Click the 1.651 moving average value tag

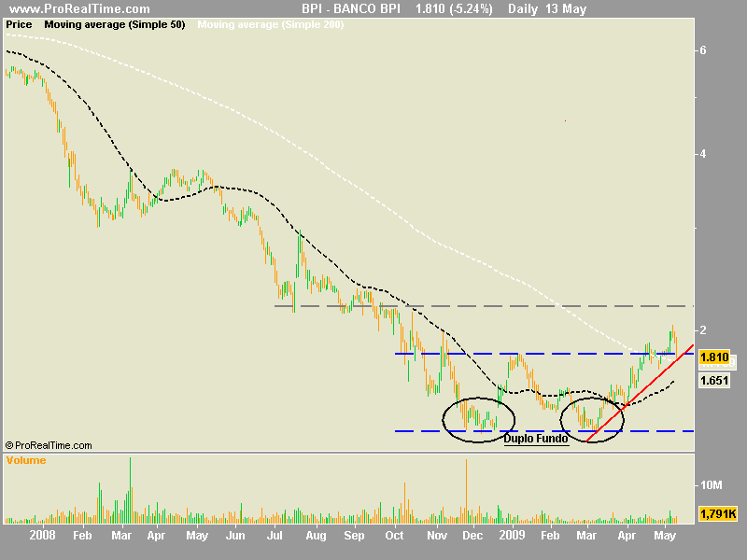pyautogui.click(x=714, y=381)
